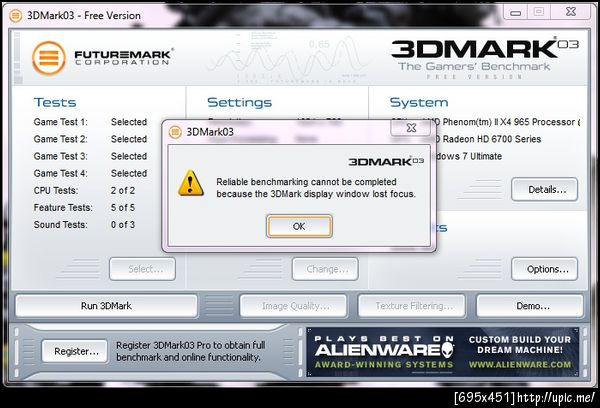Click the Radeon HD 6700 Series text
The height and width of the screenshot is (408, 600).
(x=492, y=139)
